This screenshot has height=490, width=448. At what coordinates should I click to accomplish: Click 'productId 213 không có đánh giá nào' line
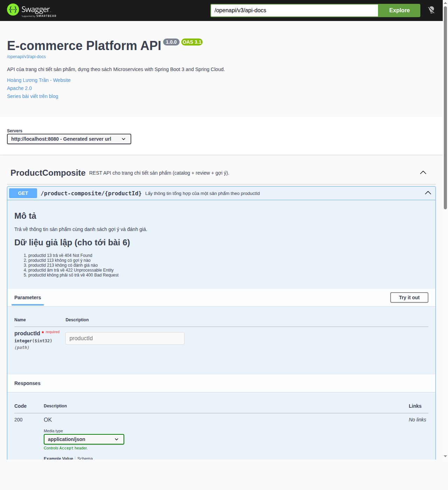pyautogui.click(x=63, y=265)
